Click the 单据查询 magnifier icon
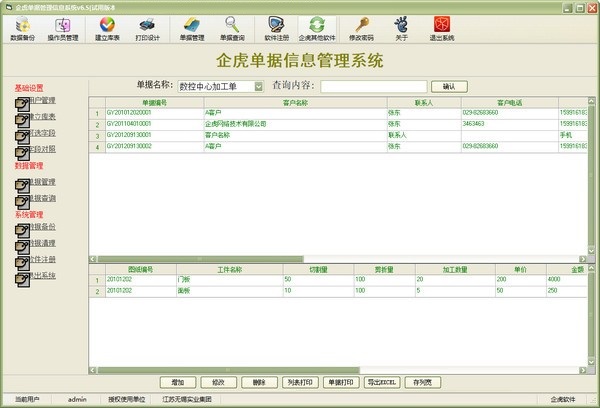 (x=232, y=29)
